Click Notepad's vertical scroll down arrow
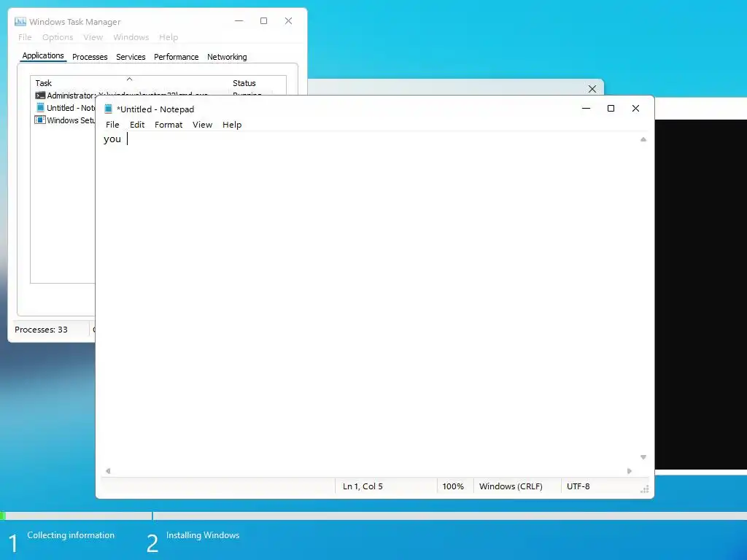Viewport: 747px width, 560px height. coord(643,457)
